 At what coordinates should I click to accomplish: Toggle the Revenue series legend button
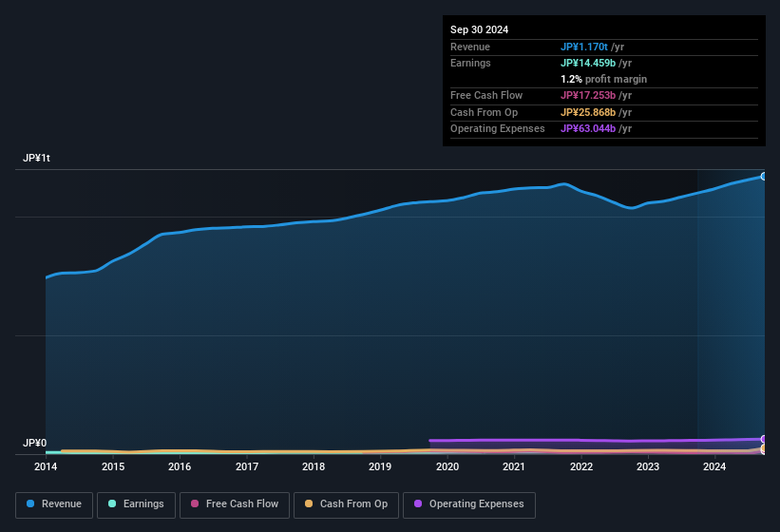tap(54, 504)
